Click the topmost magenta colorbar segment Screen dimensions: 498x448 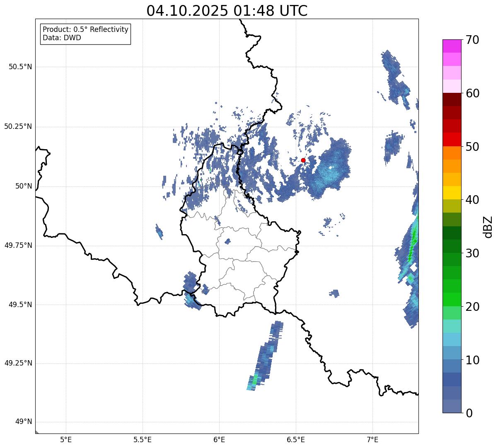pos(452,46)
